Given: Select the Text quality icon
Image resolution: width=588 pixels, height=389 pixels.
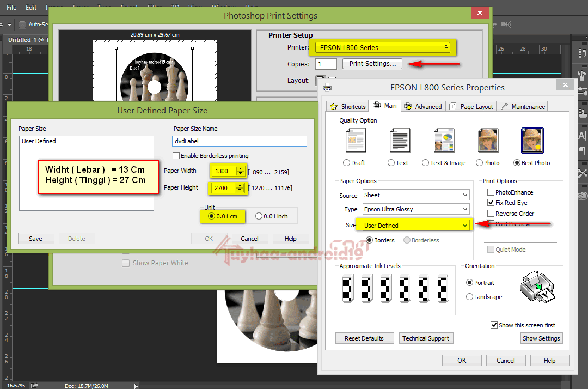Looking at the screenshot, I should (400, 140).
